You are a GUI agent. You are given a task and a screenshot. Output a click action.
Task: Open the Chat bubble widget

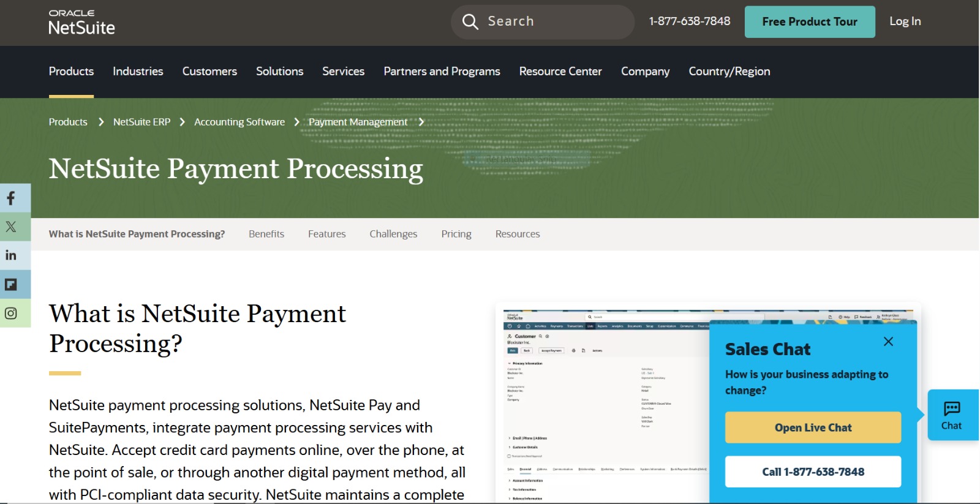[x=952, y=415]
